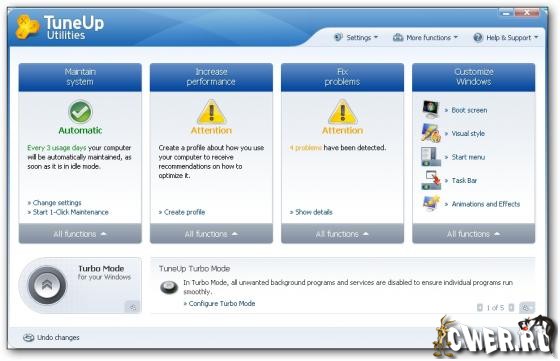560x361 pixels.
Task: Click the Task Bar icon
Action: tap(431, 180)
